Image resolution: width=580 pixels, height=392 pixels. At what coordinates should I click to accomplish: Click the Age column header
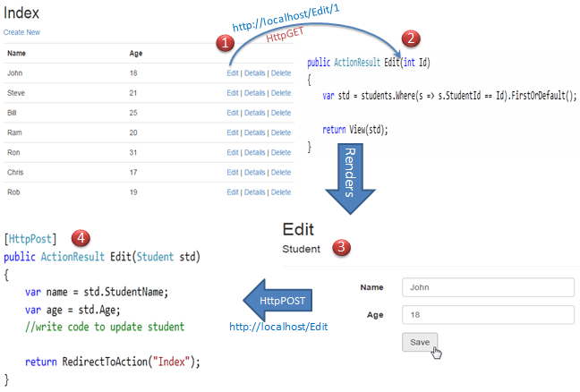[x=136, y=54]
